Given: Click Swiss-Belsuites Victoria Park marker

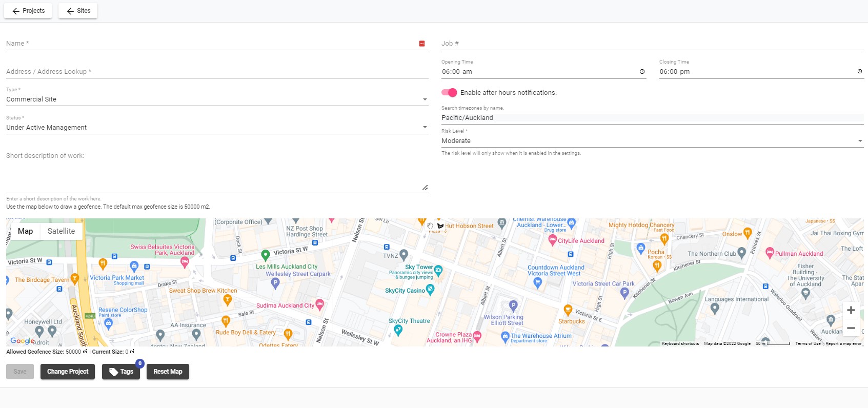Looking at the screenshot, I should pyautogui.click(x=185, y=262).
